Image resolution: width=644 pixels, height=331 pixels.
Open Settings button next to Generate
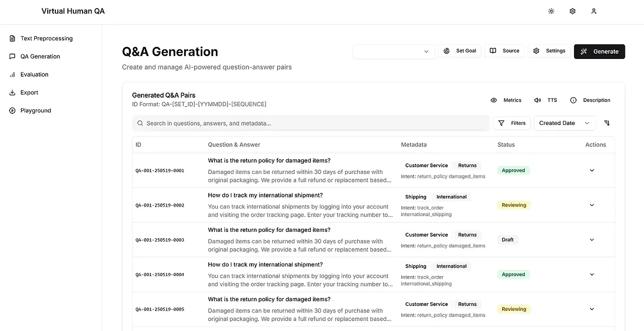(x=549, y=51)
